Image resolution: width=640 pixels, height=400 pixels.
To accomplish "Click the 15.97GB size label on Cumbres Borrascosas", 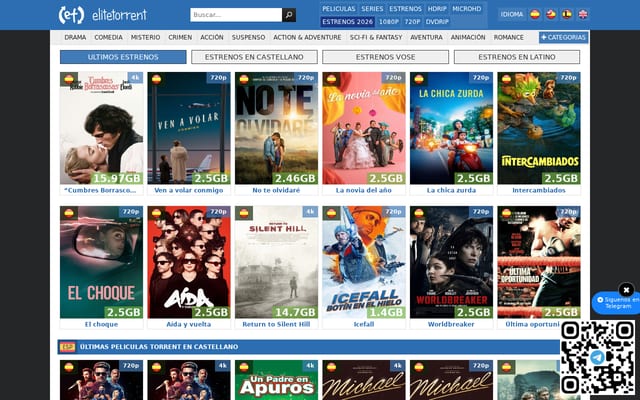I will [117, 178].
